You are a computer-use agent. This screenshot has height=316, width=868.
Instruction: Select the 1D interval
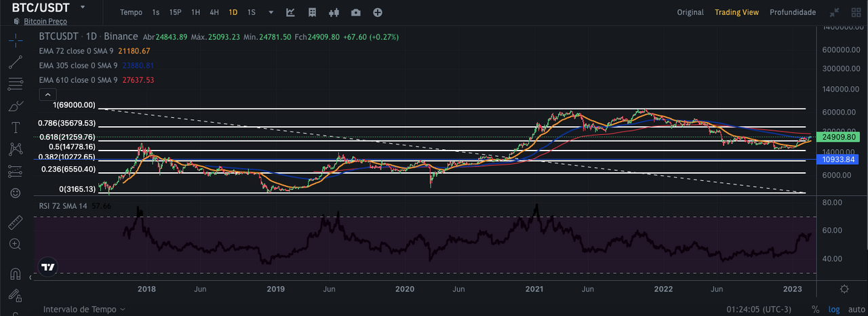(x=233, y=12)
